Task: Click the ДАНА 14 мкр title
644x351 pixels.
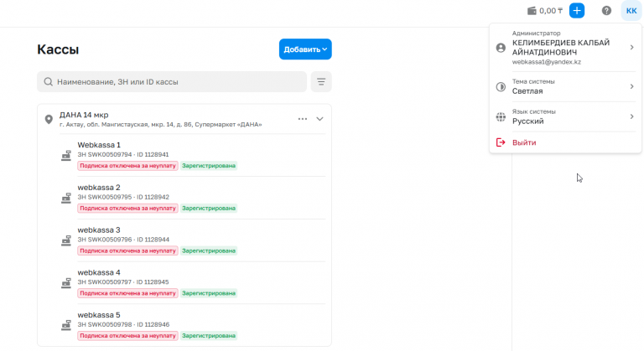Action: [x=84, y=115]
